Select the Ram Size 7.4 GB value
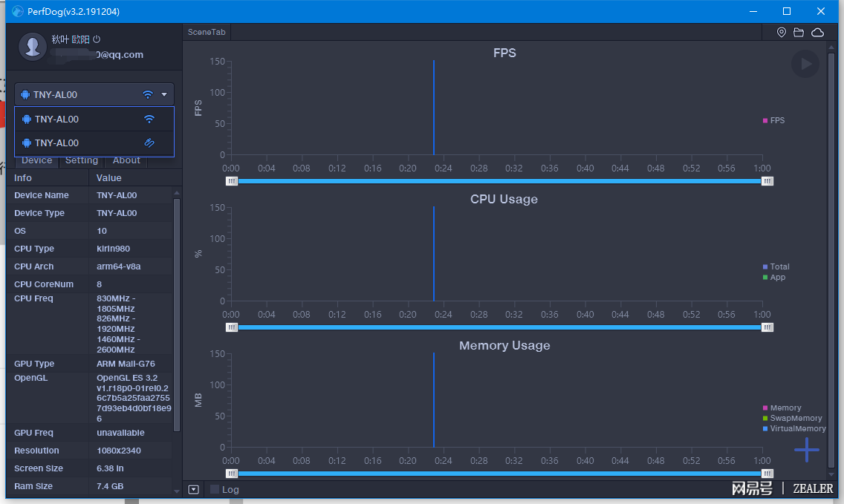The width and height of the screenshot is (844, 504). coord(110,486)
